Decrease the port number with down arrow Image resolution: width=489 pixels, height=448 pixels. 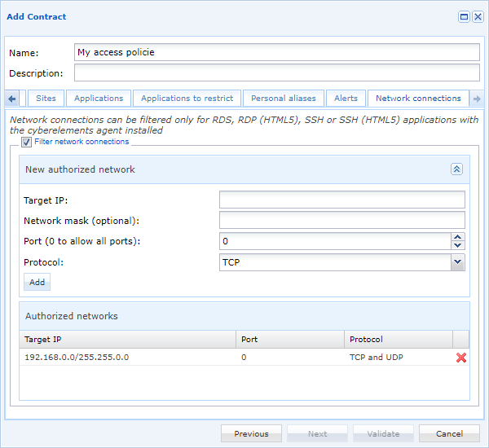click(458, 245)
